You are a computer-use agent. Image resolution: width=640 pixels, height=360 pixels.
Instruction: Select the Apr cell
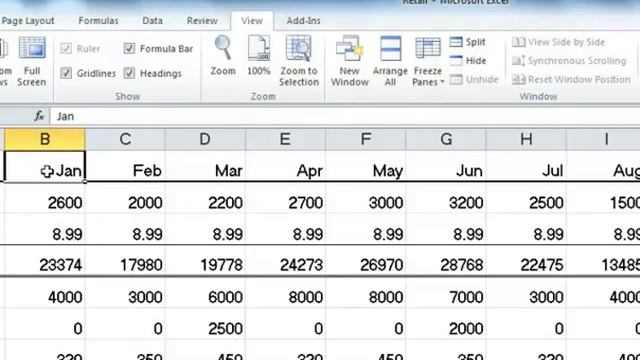[x=285, y=166]
